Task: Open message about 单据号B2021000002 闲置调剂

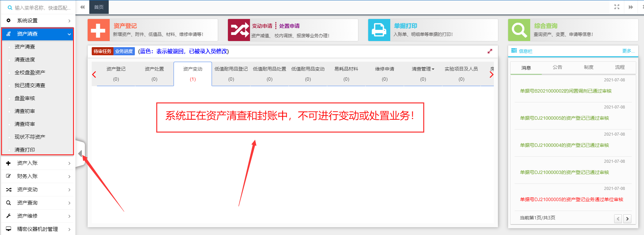Action: coord(566,91)
